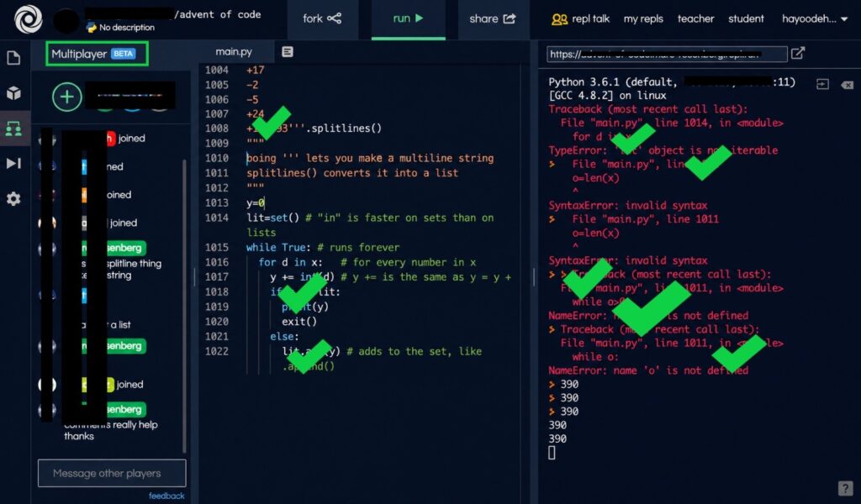Image resolution: width=861 pixels, height=504 pixels.
Task: Open the help question mark button
Action: [x=846, y=487]
